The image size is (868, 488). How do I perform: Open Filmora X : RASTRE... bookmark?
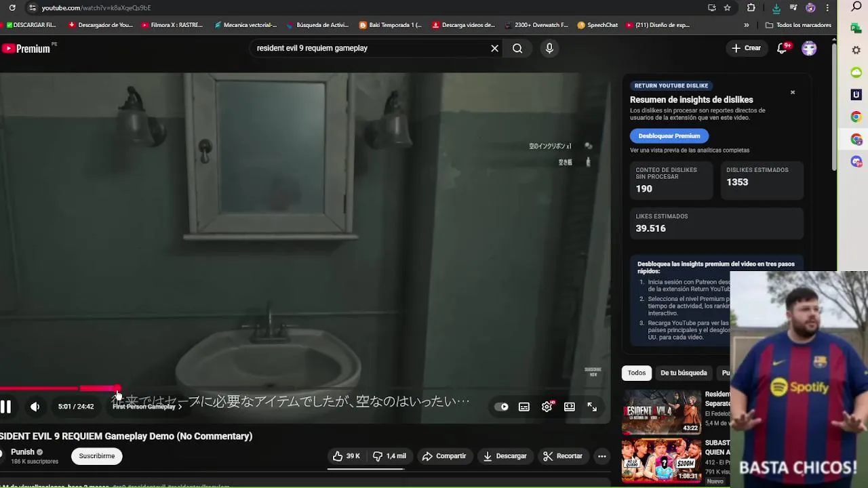click(x=172, y=25)
